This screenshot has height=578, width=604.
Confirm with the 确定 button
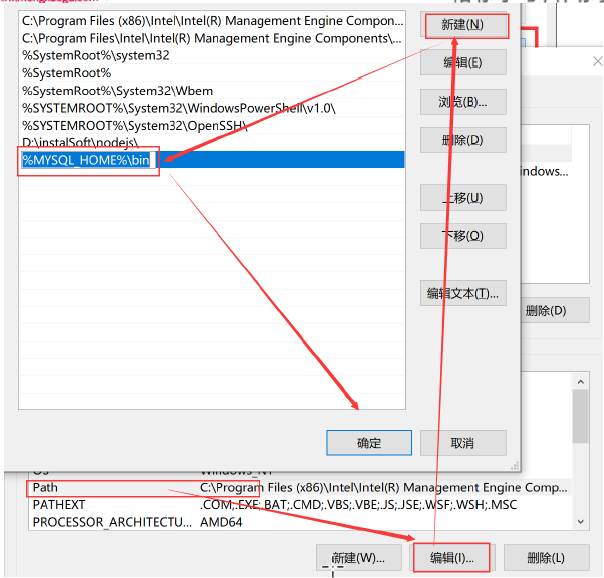(x=369, y=443)
